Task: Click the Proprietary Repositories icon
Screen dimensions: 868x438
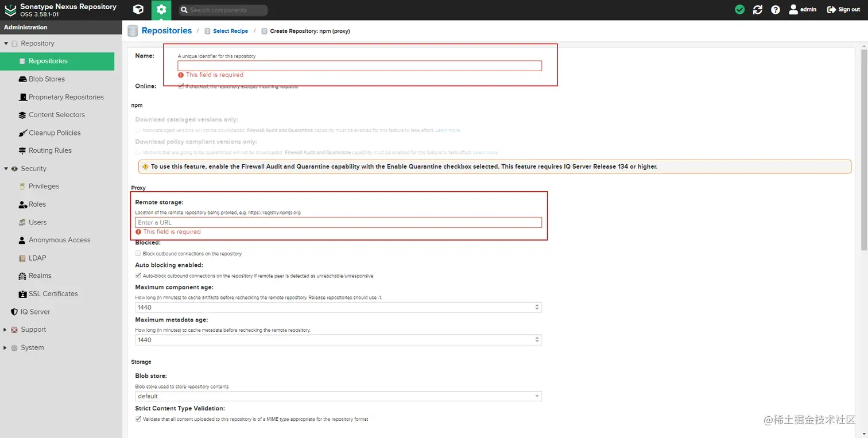Action: click(22, 97)
